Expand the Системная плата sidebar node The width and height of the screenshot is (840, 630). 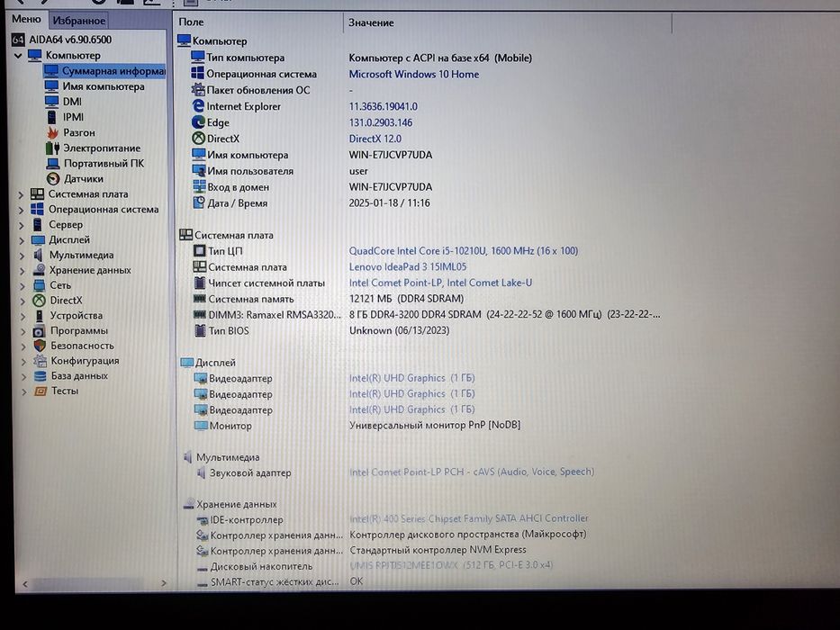point(21,194)
